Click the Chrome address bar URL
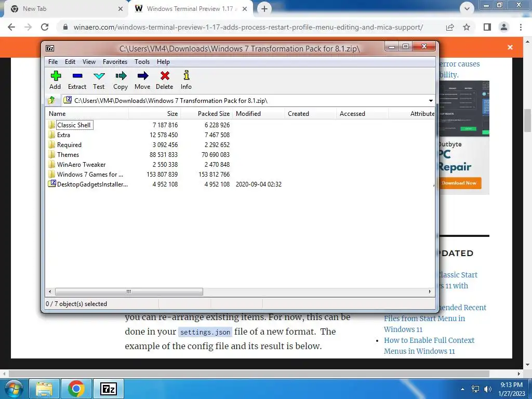This screenshot has width=532, height=399. coord(248,27)
